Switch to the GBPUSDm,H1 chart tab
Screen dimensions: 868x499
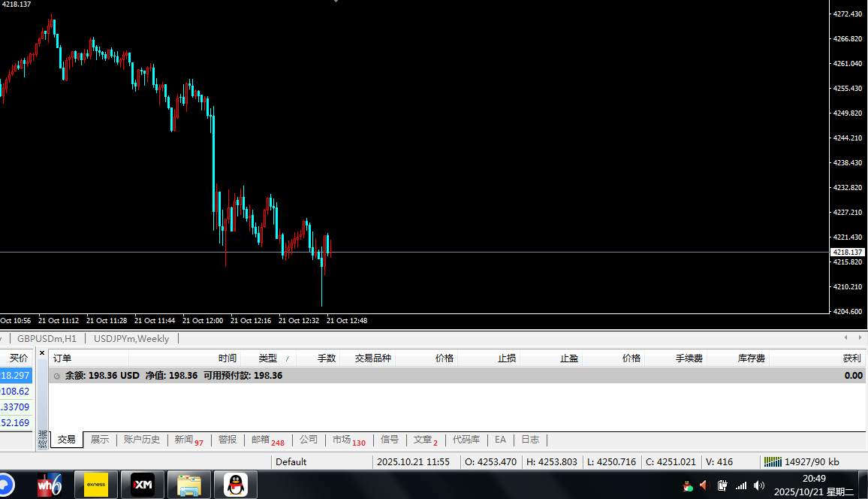(x=47, y=339)
